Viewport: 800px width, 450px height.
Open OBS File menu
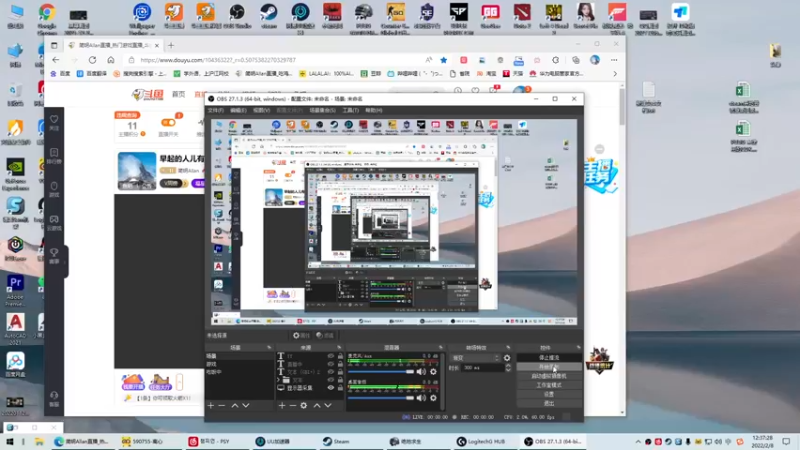[215, 110]
